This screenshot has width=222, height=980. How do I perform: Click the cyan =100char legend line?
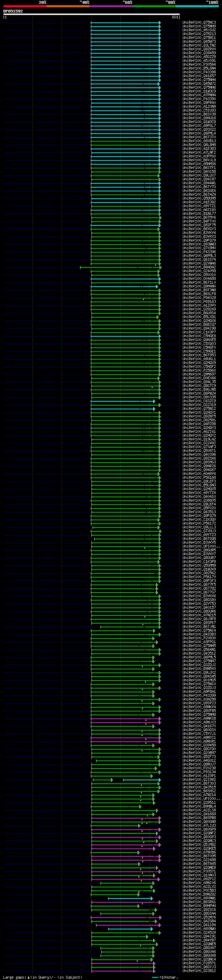coord(155,977)
